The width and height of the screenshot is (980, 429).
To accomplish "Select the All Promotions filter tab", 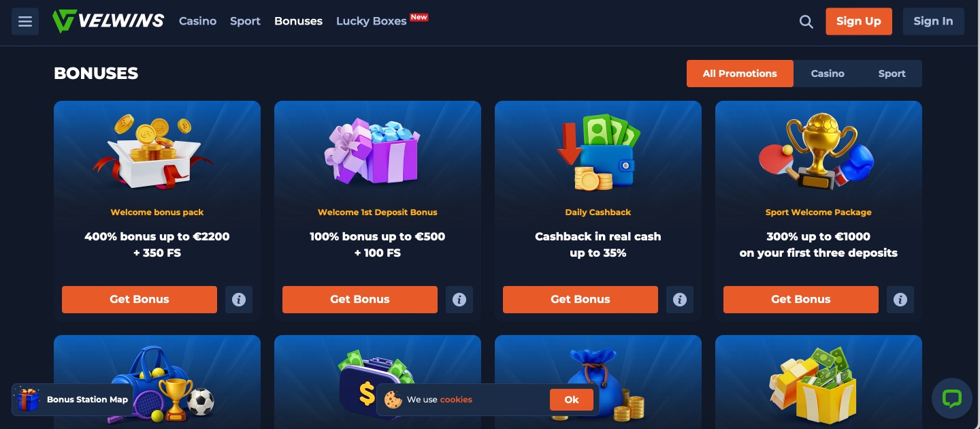I will coord(740,74).
